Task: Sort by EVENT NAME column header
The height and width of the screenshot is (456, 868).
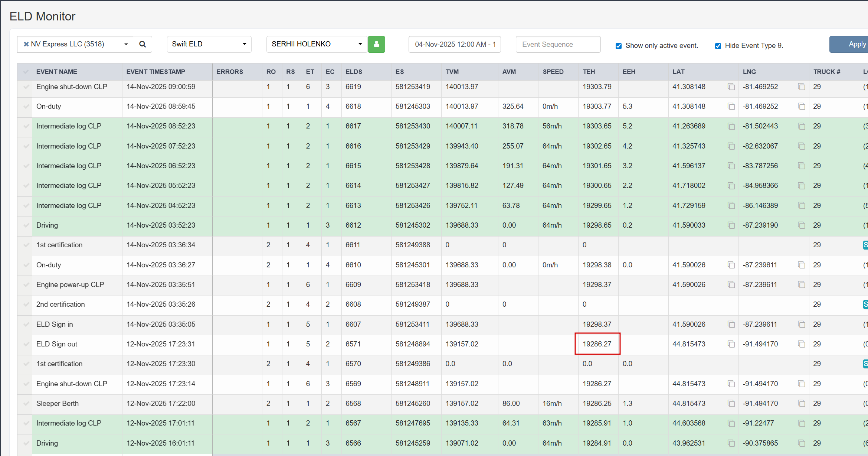Action: [x=57, y=72]
